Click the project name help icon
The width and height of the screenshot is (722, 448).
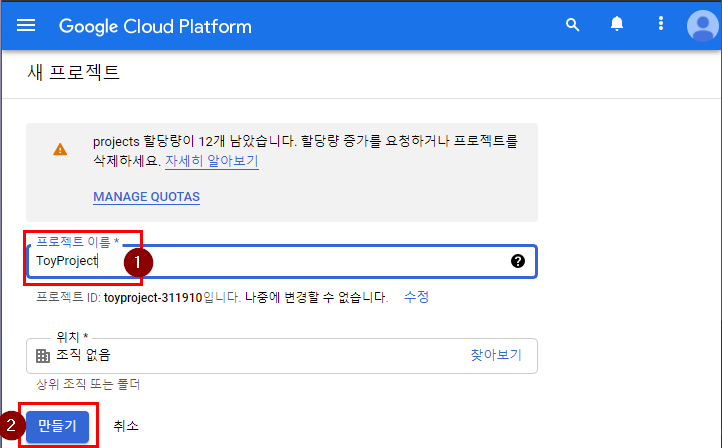pos(518,261)
